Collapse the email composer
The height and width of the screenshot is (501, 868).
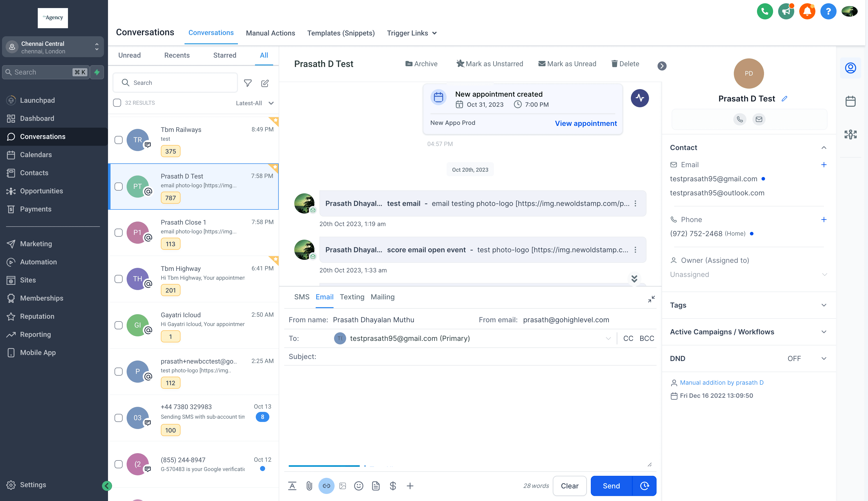click(x=651, y=299)
